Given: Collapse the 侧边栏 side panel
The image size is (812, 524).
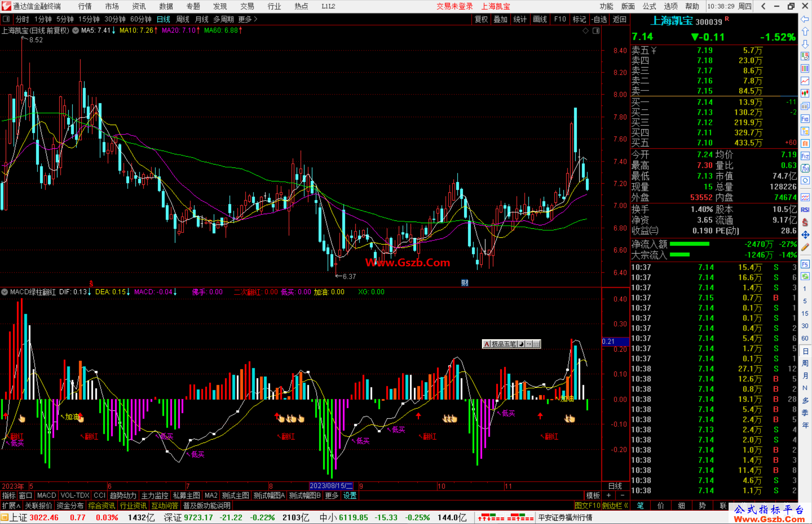Looking at the screenshot, I should 615,506.
